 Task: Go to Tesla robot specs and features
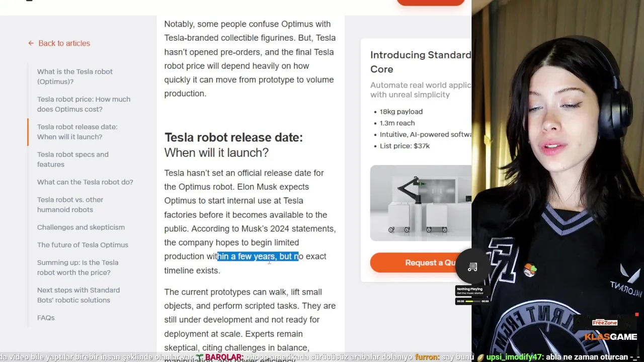[72, 159]
